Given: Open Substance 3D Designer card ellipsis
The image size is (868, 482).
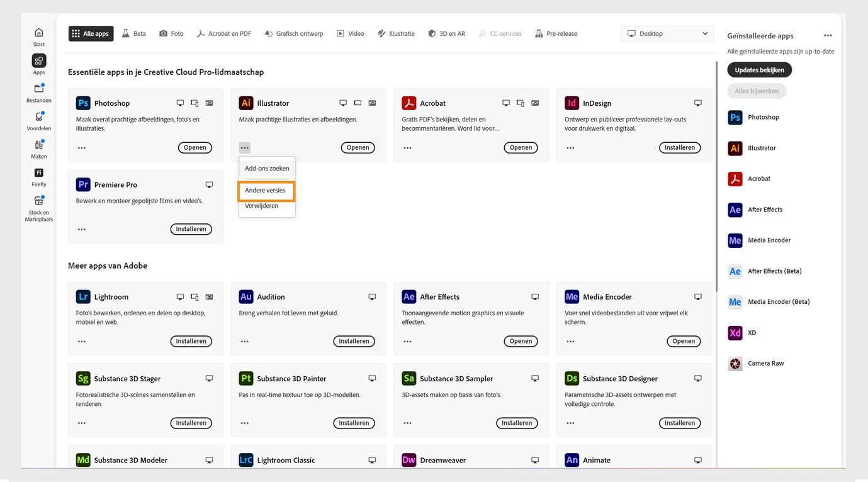Looking at the screenshot, I should [570, 423].
